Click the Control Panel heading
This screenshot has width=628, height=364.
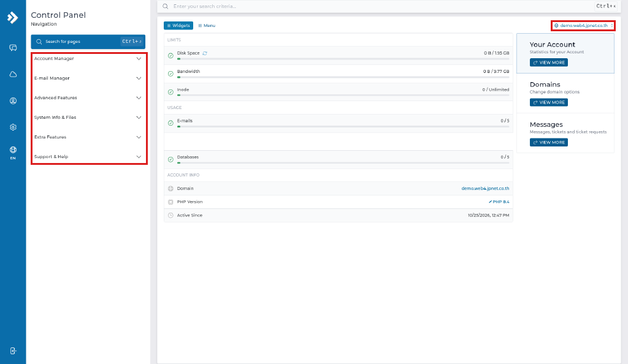tap(58, 15)
